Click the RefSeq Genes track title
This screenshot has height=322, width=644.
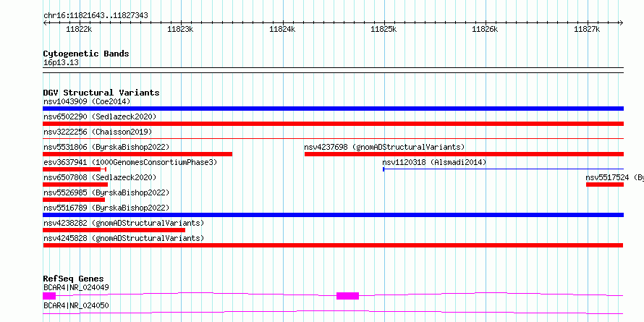click(74, 279)
